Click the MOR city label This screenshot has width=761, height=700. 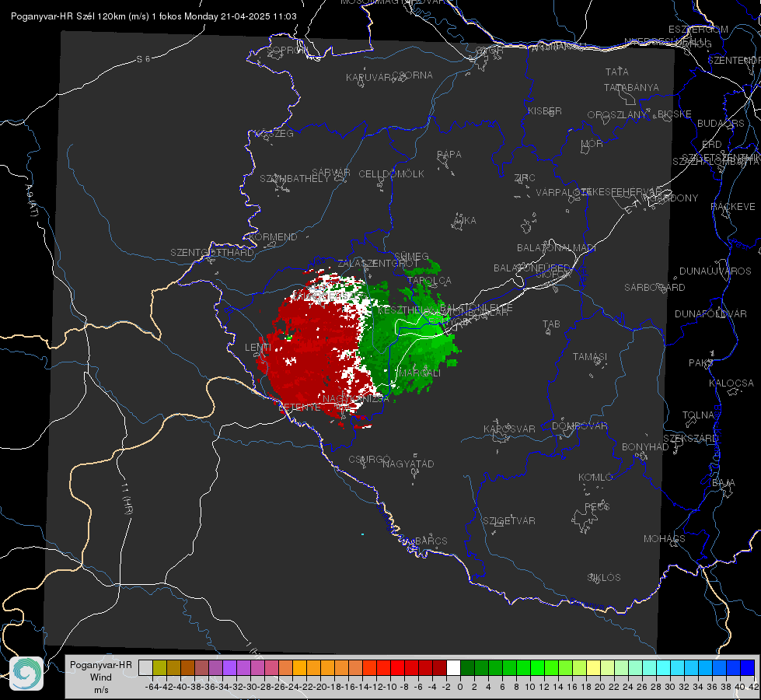[592, 144]
